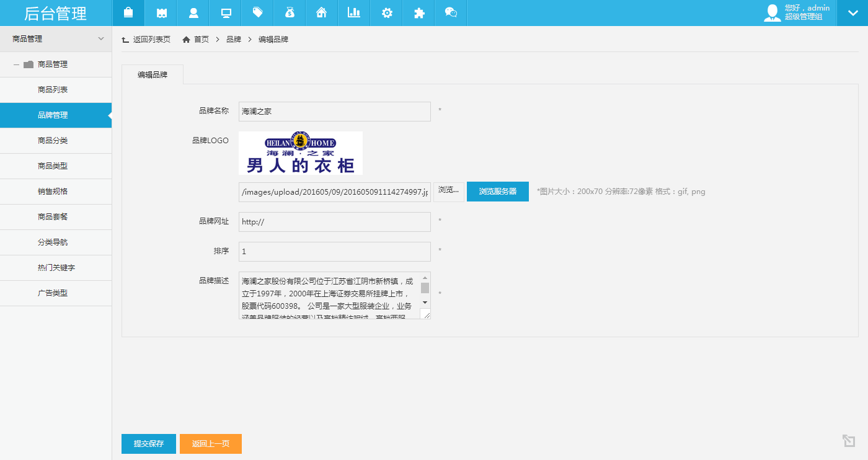Screen dimensions: 868x460
Task: Select 品牌管理 in the sidebar
Action: point(56,115)
